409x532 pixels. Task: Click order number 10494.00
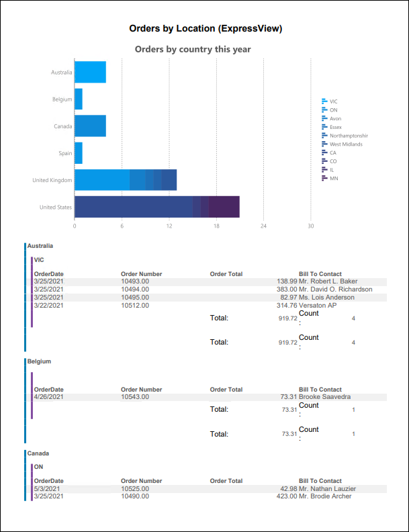coord(135,290)
